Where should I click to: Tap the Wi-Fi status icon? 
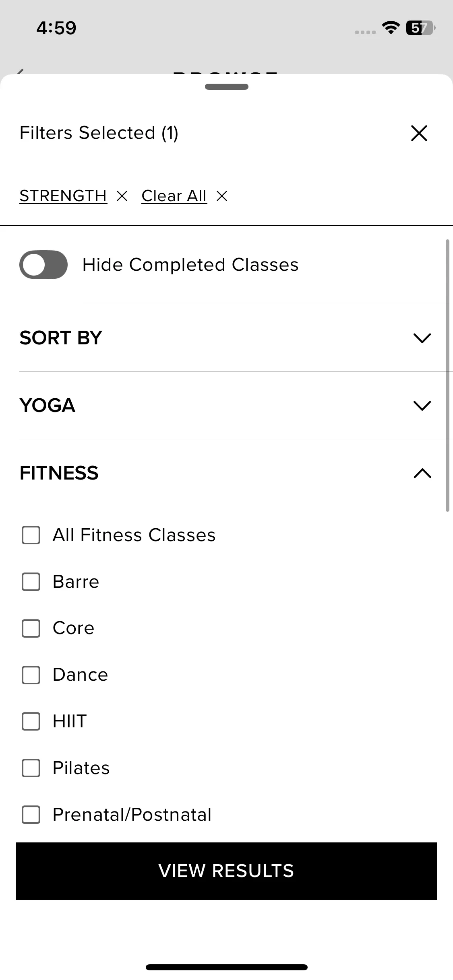click(x=390, y=28)
